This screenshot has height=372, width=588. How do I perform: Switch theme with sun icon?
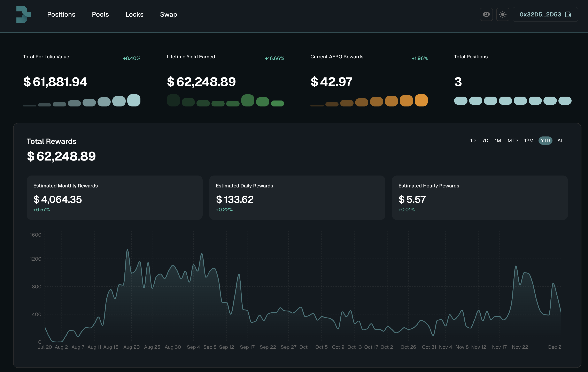pyautogui.click(x=503, y=14)
